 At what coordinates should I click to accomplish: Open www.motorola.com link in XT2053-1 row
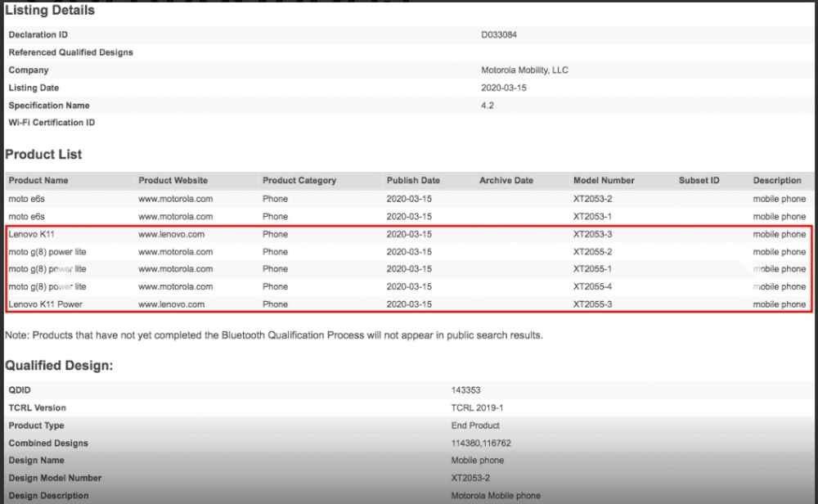[x=175, y=217]
